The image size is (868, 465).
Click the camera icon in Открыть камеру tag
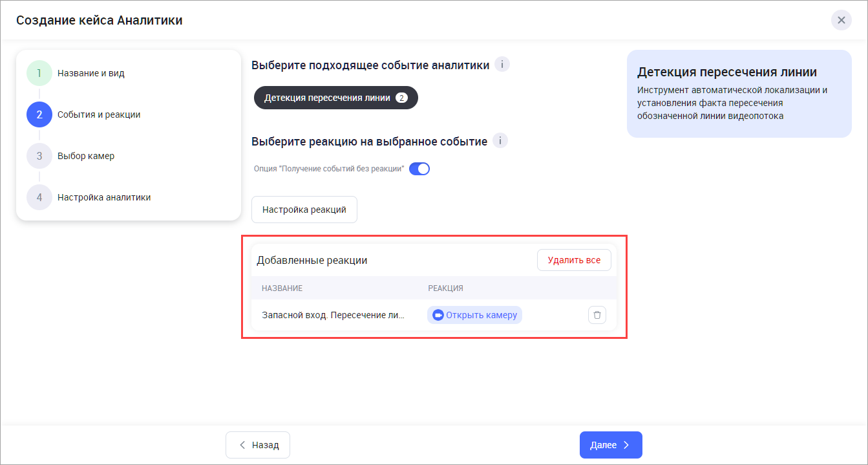click(438, 316)
